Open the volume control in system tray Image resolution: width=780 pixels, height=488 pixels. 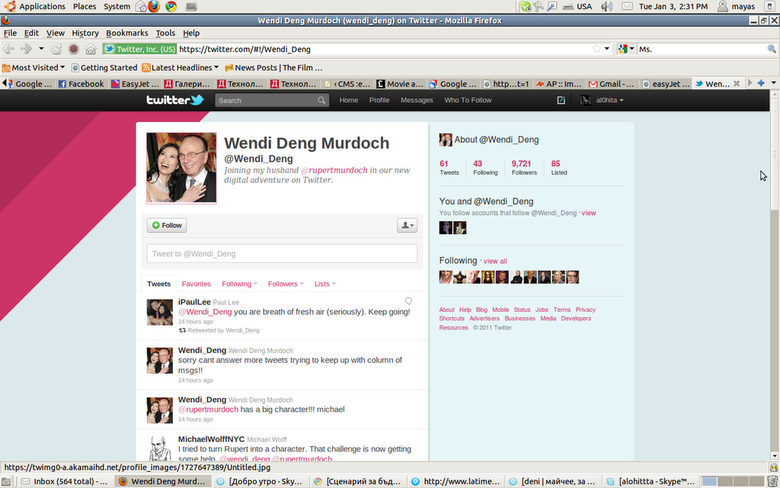click(x=606, y=6)
